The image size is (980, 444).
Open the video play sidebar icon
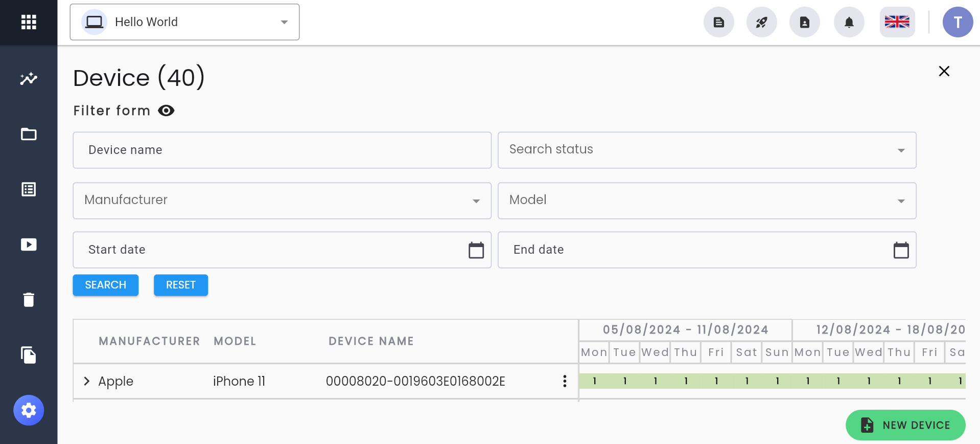tap(29, 245)
